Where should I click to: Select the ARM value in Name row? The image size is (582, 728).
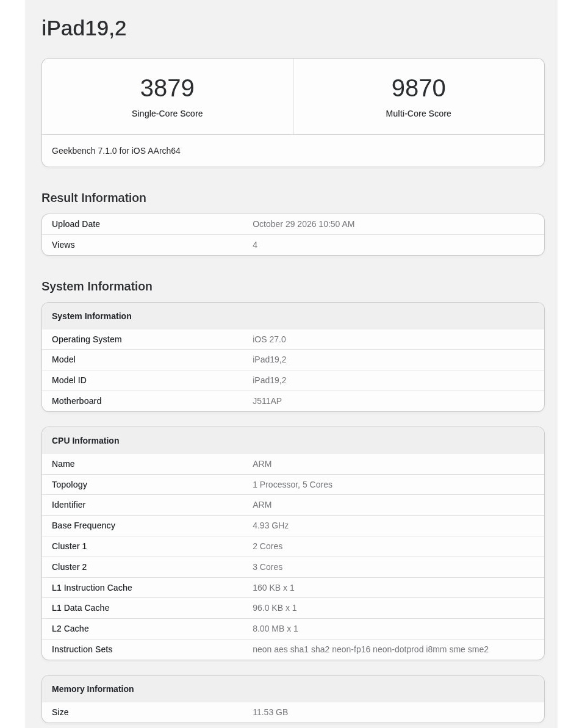click(x=262, y=464)
